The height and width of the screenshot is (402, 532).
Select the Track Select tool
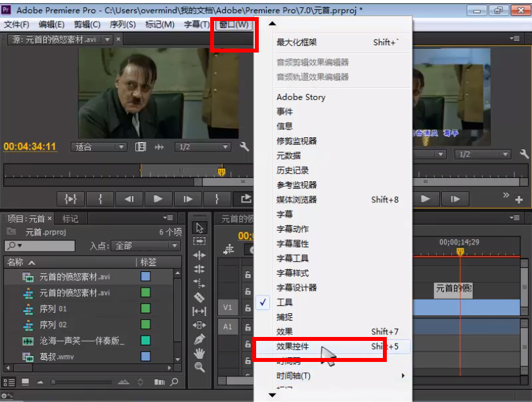click(x=200, y=241)
